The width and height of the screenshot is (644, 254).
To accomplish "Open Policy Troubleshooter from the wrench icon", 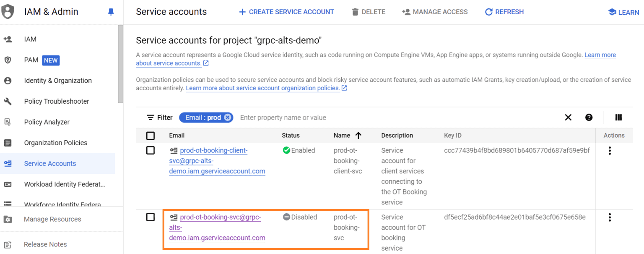I will [8, 101].
